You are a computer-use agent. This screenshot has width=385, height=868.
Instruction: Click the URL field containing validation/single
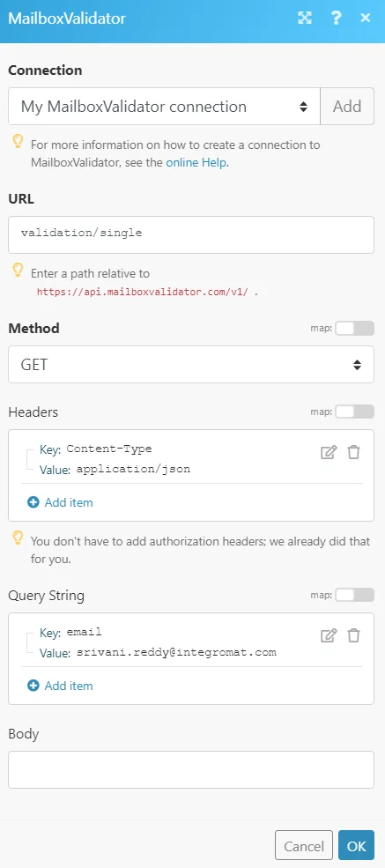tap(191, 234)
